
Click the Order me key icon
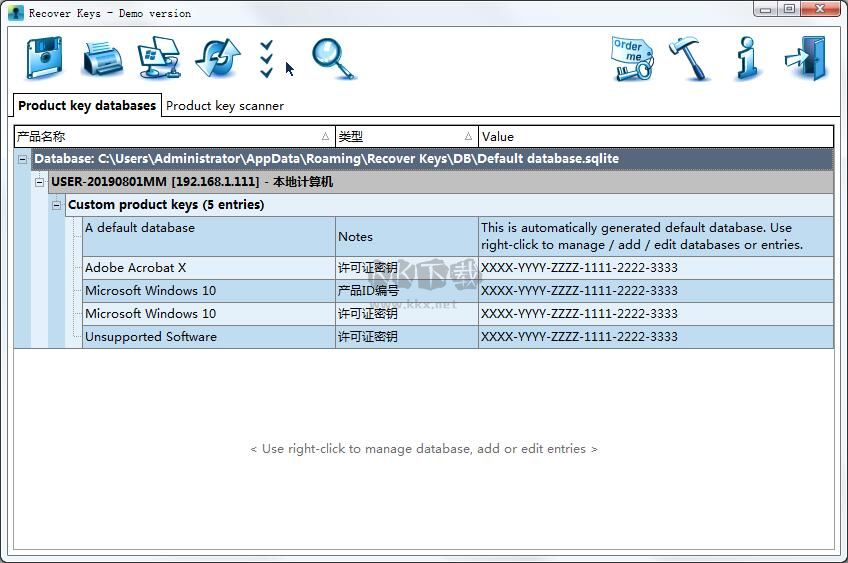coord(631,59)
